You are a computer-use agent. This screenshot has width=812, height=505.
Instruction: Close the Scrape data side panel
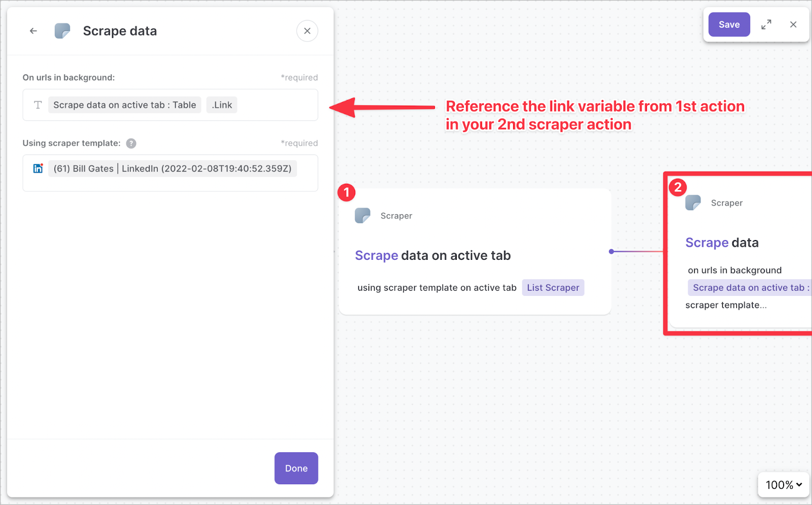307,31
